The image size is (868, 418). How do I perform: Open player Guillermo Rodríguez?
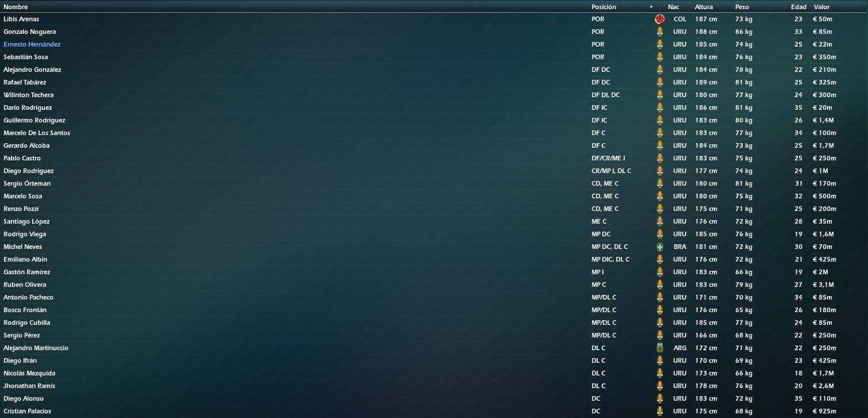34,120
